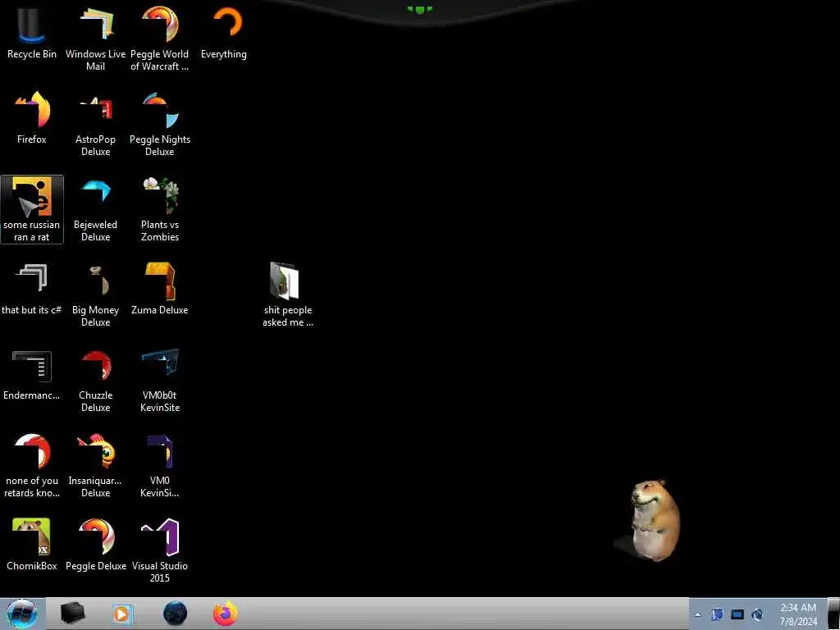Click the black box taskbar icon
This screenshot has height=630, width=840.
click(x=72, y=614)
